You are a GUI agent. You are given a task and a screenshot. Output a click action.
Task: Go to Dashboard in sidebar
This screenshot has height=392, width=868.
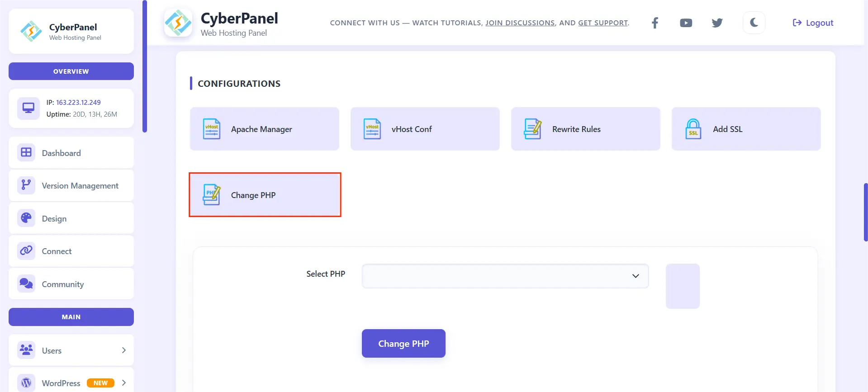(x=71, y=153)
